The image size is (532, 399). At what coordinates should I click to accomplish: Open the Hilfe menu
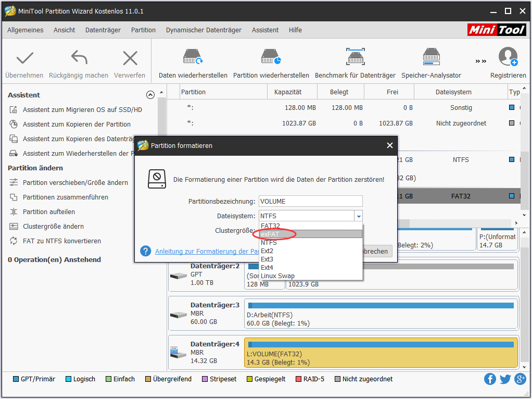[295, 30]
